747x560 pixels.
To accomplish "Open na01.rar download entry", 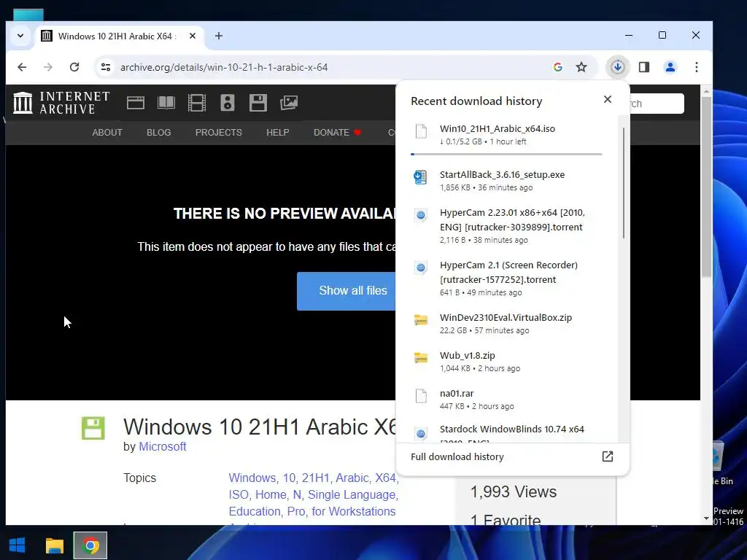I will [x=506, y=399].
